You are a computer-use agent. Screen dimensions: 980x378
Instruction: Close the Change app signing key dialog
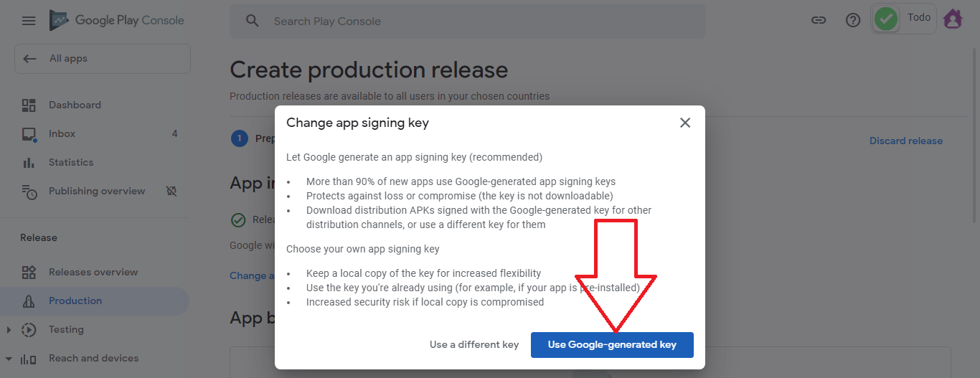tap(685, 123)
